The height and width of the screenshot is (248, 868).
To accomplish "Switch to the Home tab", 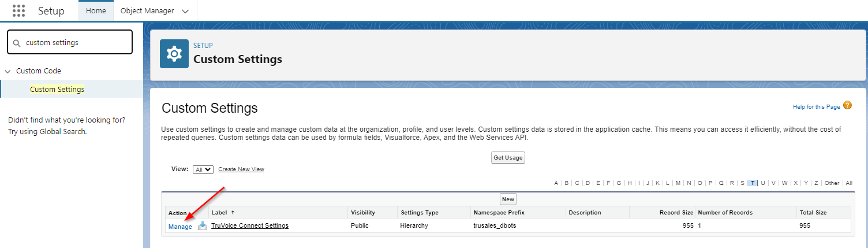I will 96,11.
